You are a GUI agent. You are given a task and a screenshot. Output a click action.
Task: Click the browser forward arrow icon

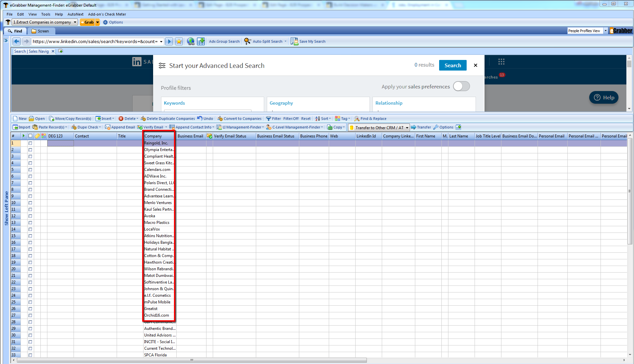(27, 41)
